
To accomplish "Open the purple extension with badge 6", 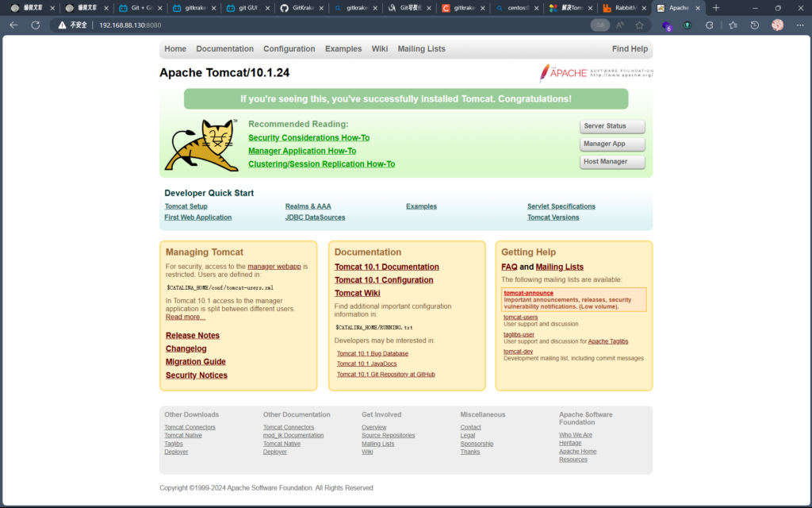I will point(666,25).
